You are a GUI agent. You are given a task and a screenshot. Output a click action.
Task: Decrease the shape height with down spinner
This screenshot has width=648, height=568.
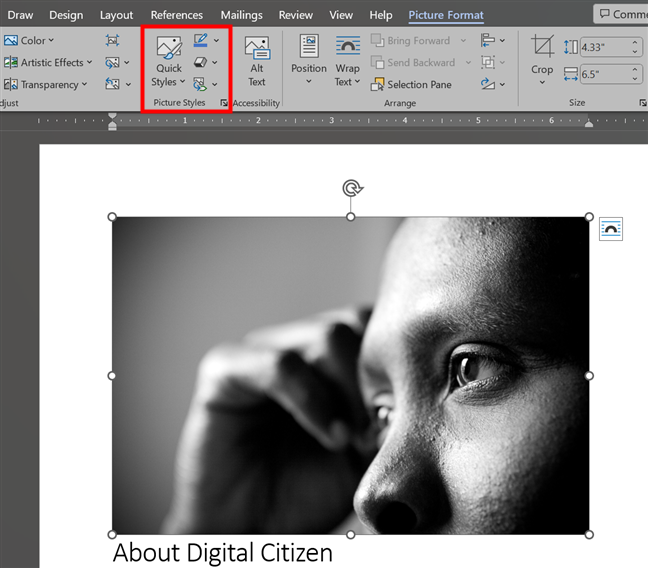click(635, 52)
